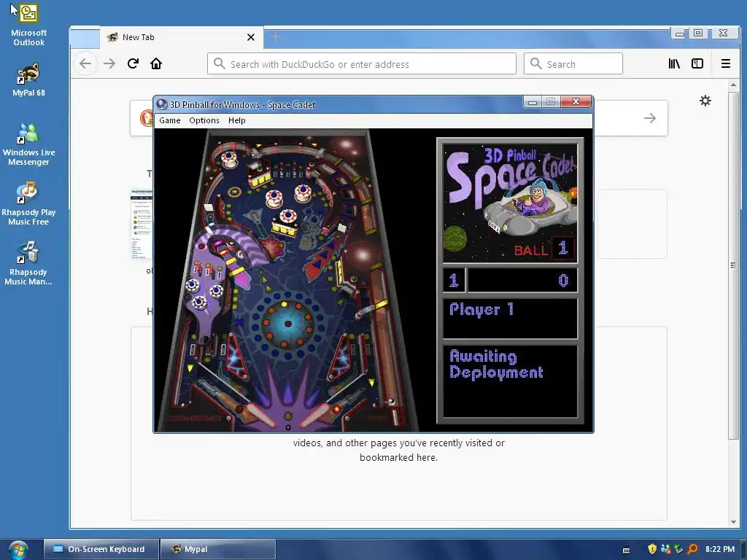This screenshot has height=560, width=747.
Task: Open the browser hamburger menu
Action: (726, 63)
